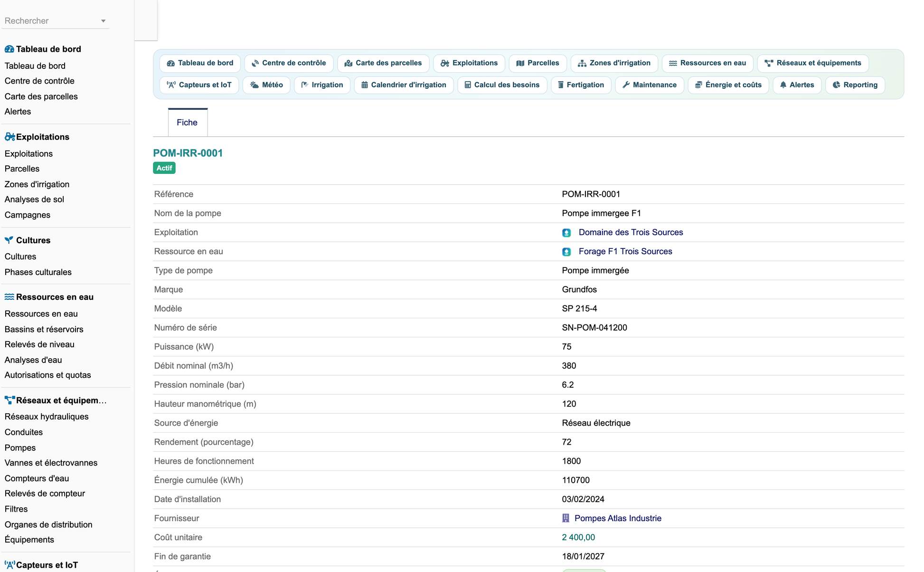This screenshot has height=572, width=924.
Task: Click the POM-IRR-0001 page title
Action: point(188,153)
